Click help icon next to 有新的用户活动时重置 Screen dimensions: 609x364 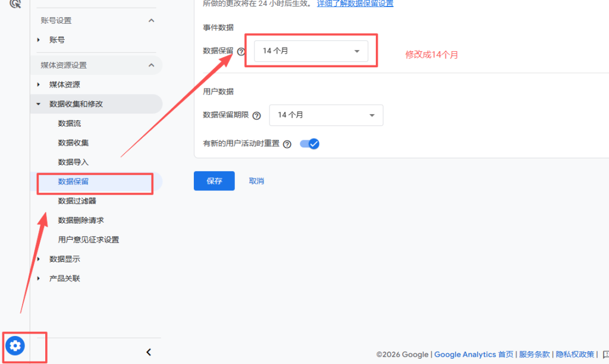tap(287, 144)
